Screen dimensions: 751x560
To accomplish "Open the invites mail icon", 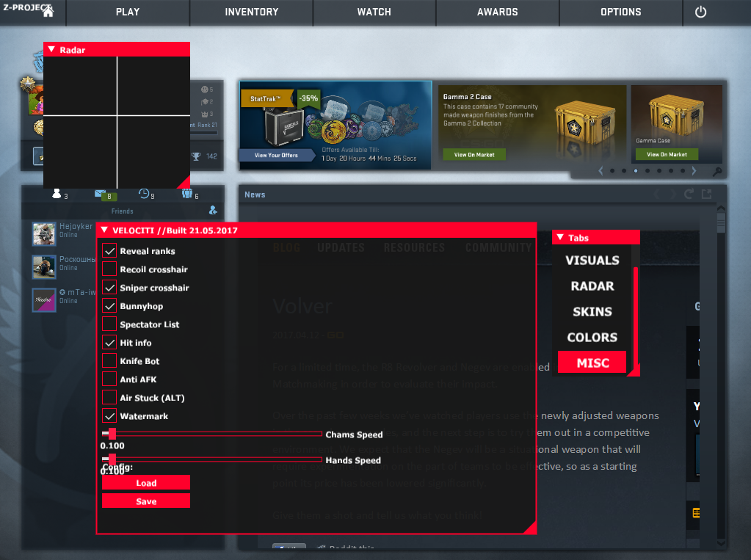I will point(100,194).
